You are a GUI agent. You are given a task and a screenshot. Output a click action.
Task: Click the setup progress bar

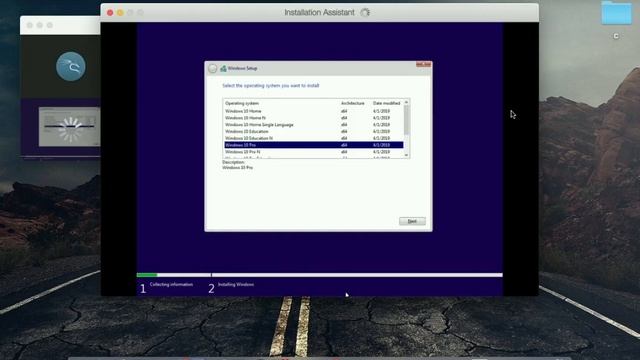pyautogui.click(x=320, y=275)
